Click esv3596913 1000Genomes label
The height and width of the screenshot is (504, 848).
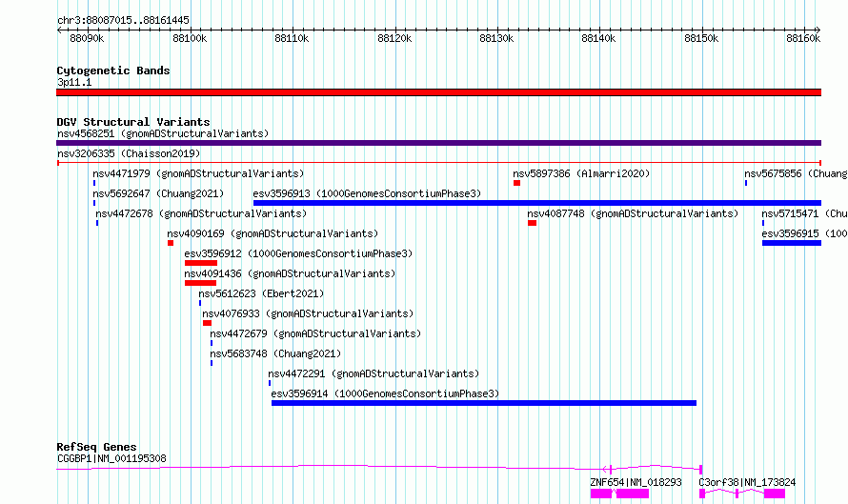pyautogui.click(x=367, y=193)
